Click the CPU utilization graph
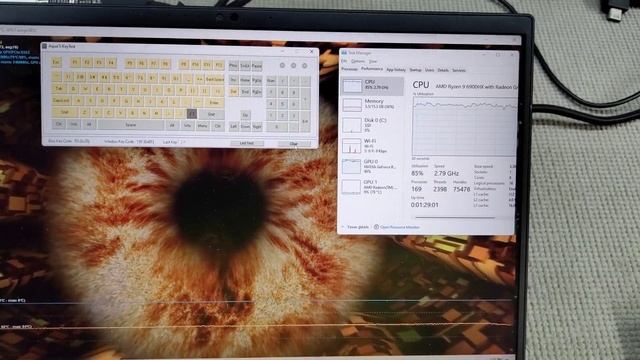This screenshot has height=360, width=640. coord(464,127)
